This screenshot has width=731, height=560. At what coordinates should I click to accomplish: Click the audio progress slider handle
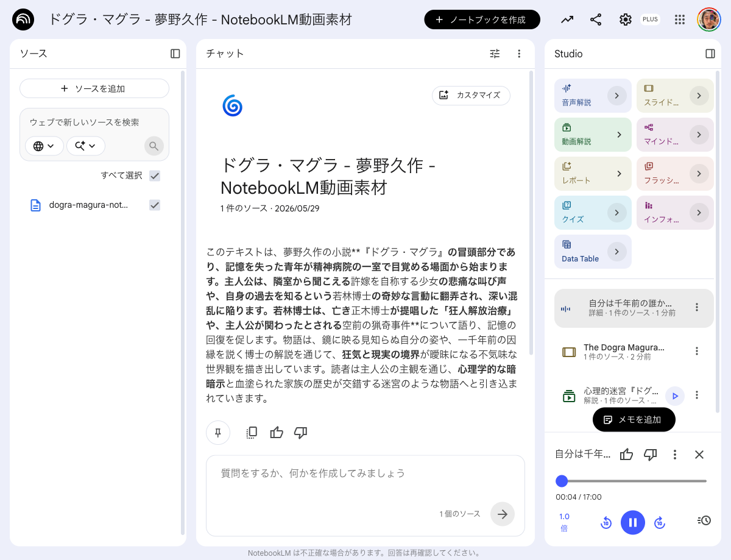pos(562,481)
